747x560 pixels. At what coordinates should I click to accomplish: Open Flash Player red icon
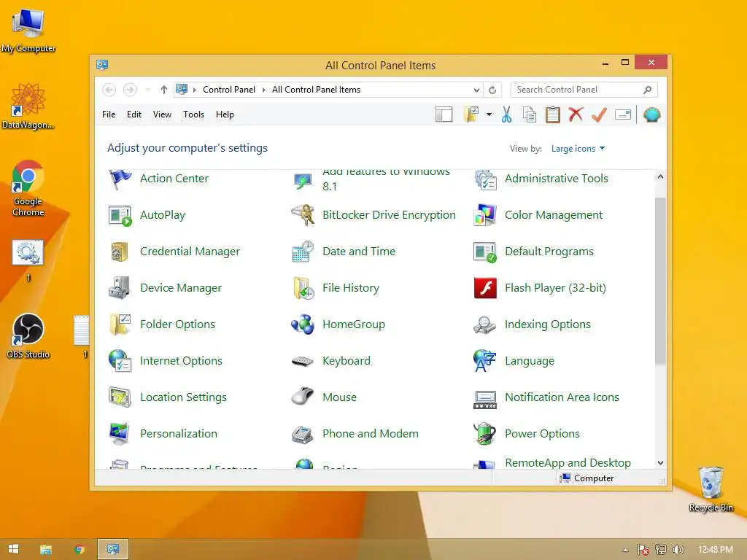485,288
